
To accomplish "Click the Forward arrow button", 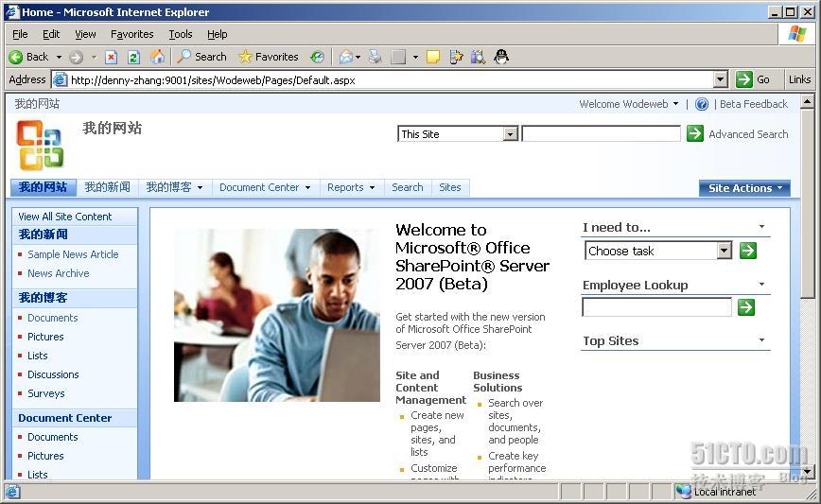I will click(76, 57).
